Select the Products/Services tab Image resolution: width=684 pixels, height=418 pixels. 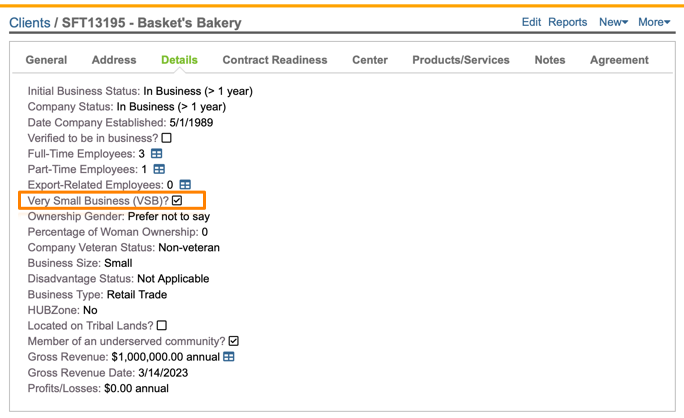[460, 60]
